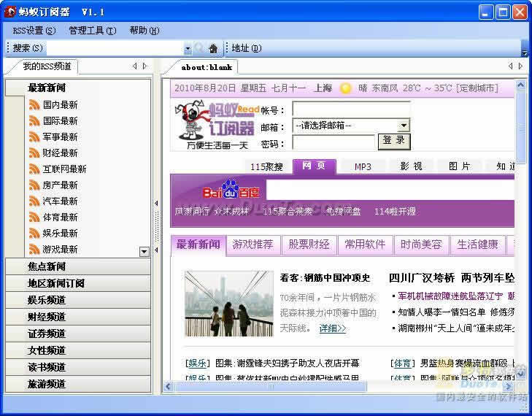This screenshot has width=532, height=416.
Task: Click the sunny weather icon
Action: (345, 88)
